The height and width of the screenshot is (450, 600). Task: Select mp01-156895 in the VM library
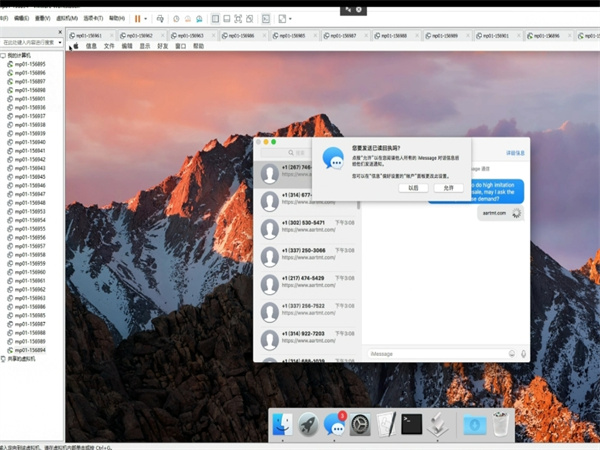click(30, 64)
